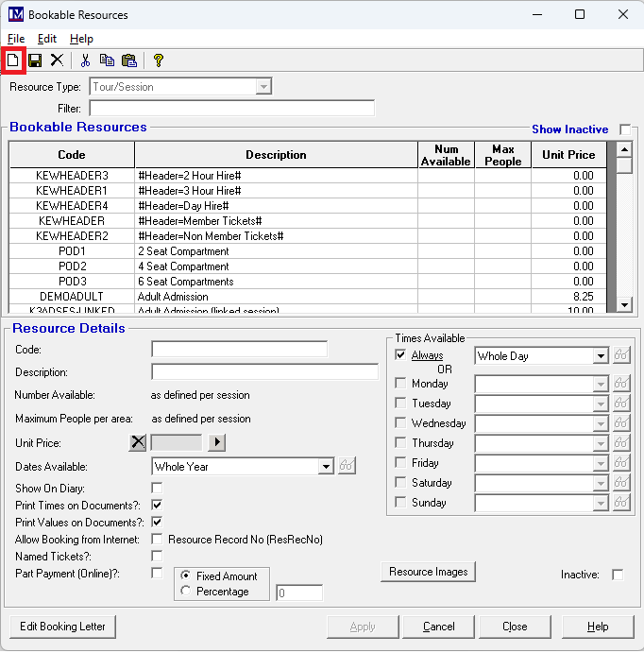The height and width of the screenshot is (653, 644).
Task: Select the KEWHEADER3 resource row
Action: 308,176
